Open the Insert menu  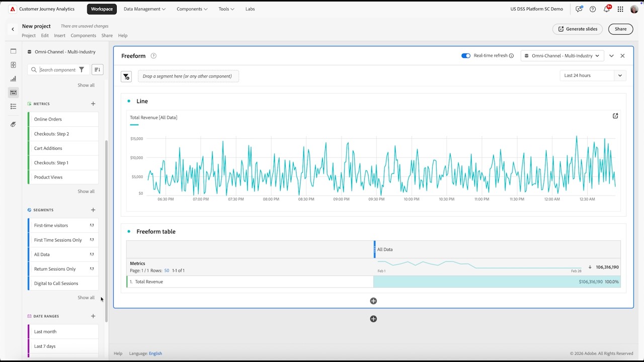tap(60, 36)
